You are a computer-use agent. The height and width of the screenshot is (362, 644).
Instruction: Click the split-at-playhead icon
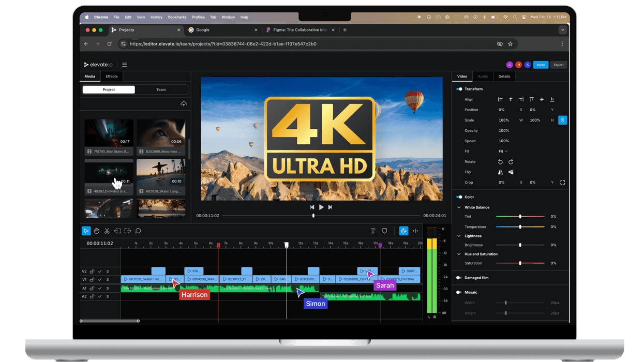(415, 231)
